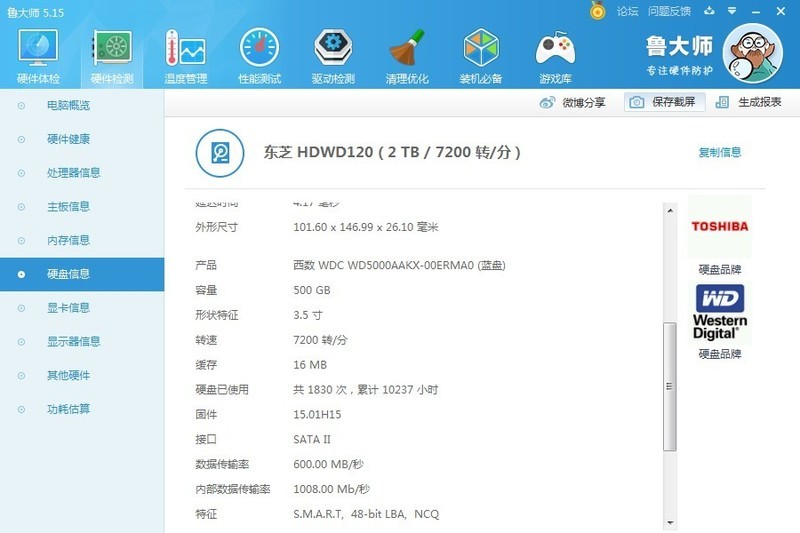Click the TOSHIBA brand logo
The image size is (800, 533).
[719, 226]
